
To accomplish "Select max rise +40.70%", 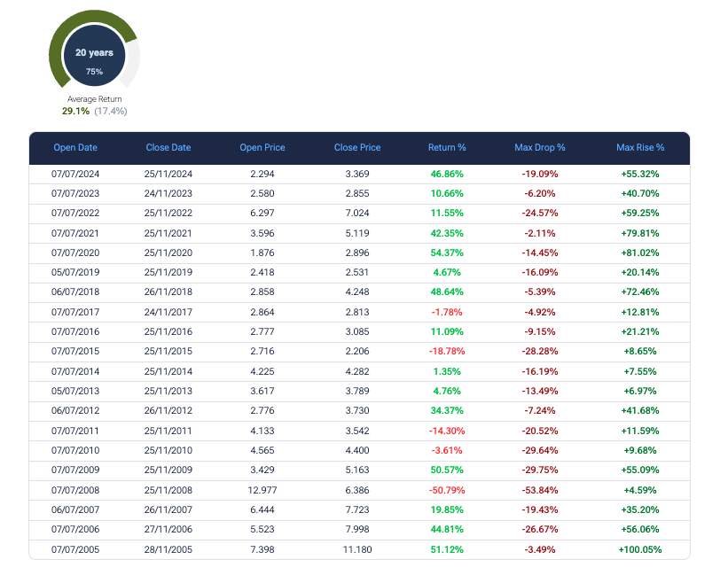I will (x=640, y=193).
